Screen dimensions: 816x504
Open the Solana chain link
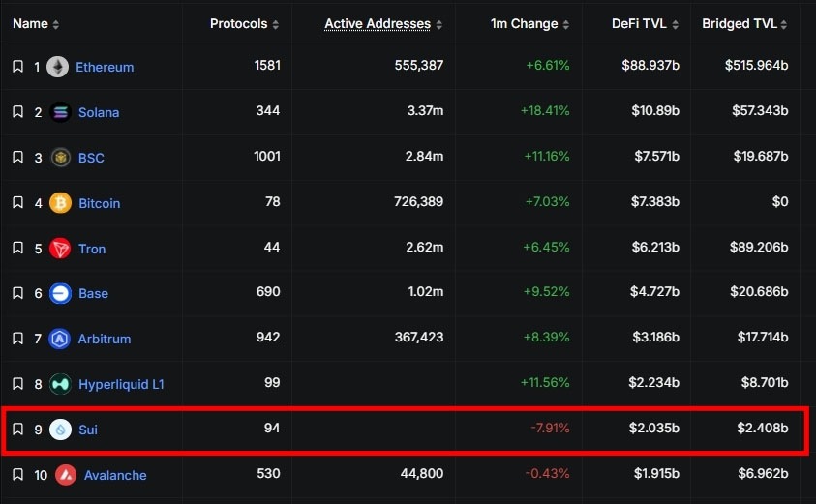tap(99, 112)
